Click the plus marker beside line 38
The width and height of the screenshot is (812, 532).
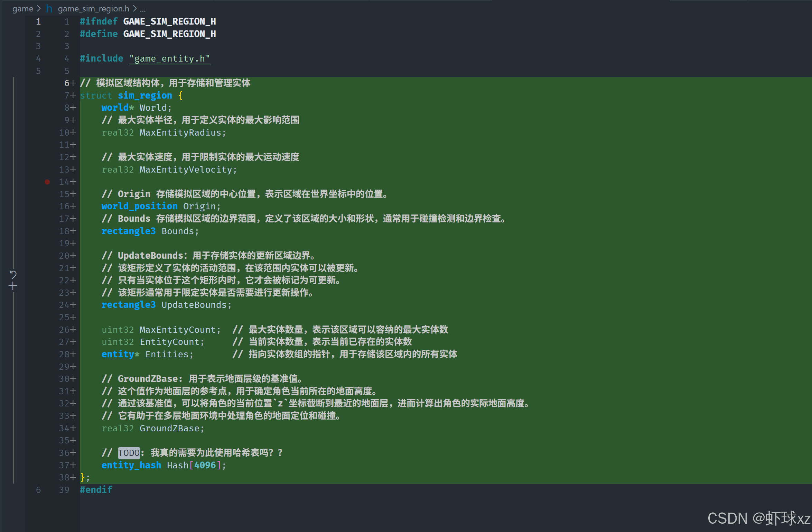pos(73,477)
